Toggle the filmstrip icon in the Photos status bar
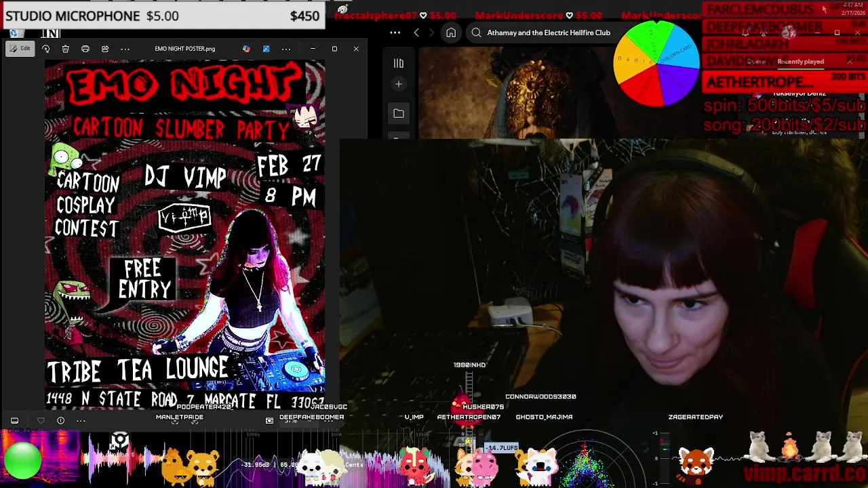Viewport: 868px width, 488px height. click(x=14, y=421)
